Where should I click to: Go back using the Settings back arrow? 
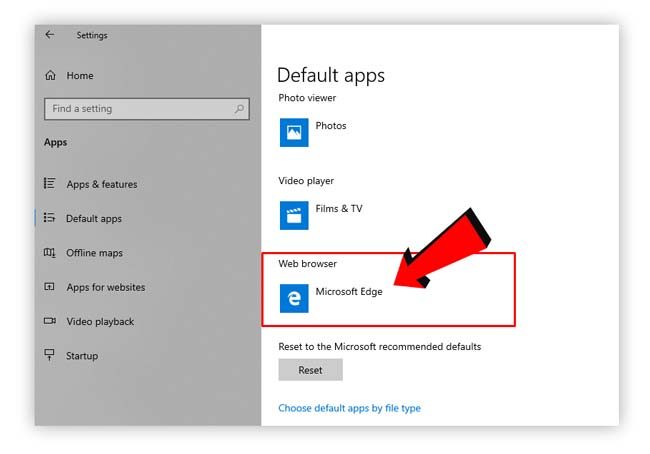(x=50, y=35)
